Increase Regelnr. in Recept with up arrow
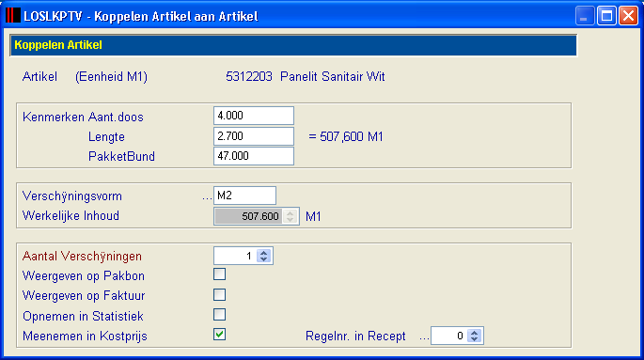 coord(475,333)
